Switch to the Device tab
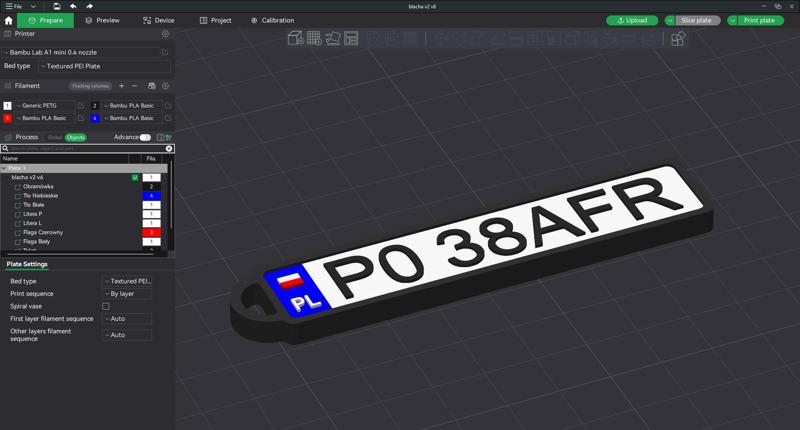The image size is (800, 430). point(159,20)
